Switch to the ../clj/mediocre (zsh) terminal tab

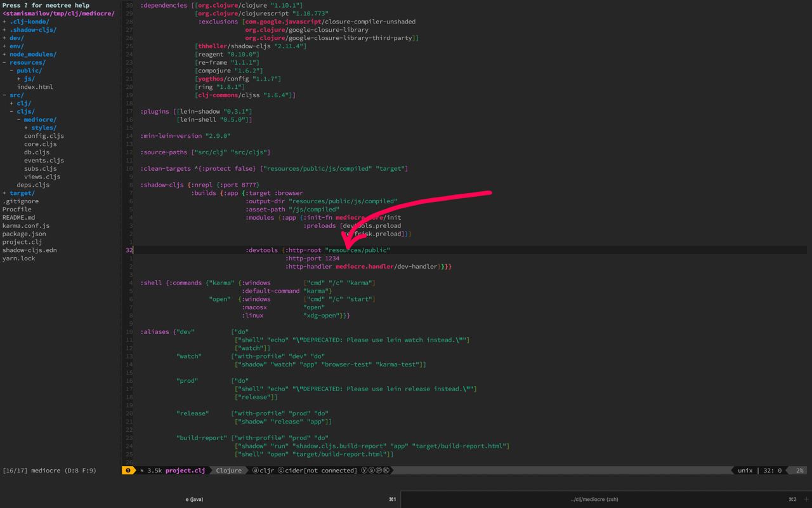[x=594, y=499]
